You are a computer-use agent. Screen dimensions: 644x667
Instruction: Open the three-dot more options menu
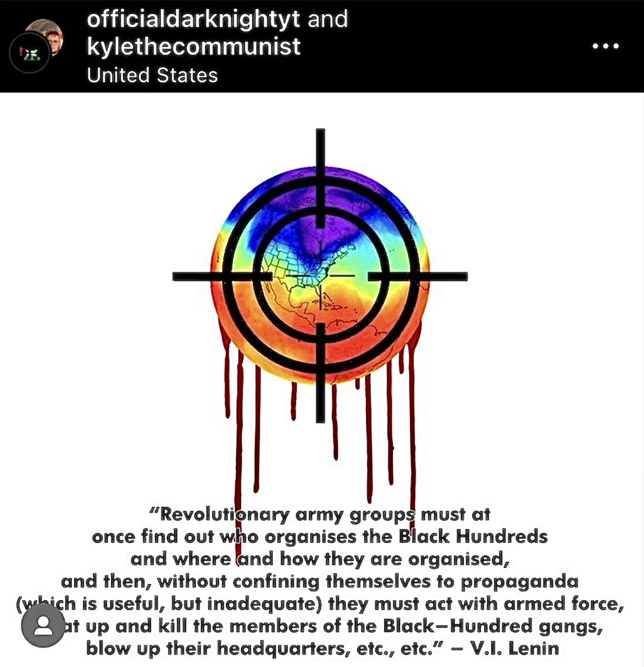click(605, 46)
